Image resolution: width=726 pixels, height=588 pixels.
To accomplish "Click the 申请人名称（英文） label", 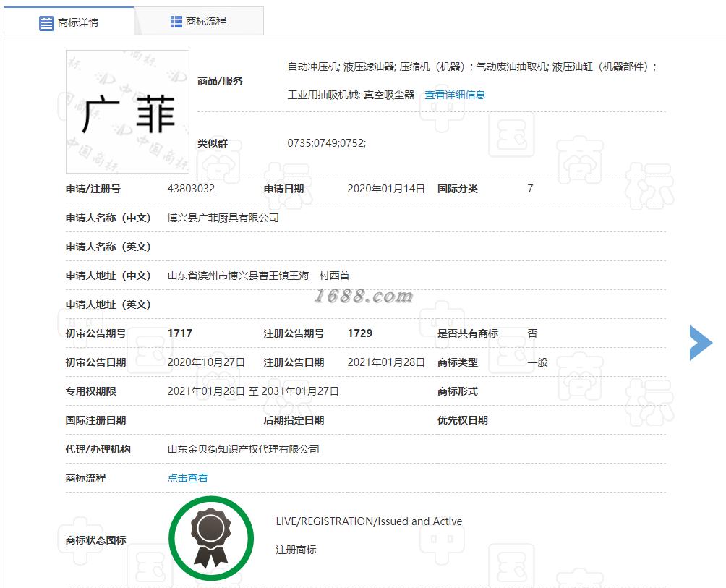I will click(x=108, y=247).
